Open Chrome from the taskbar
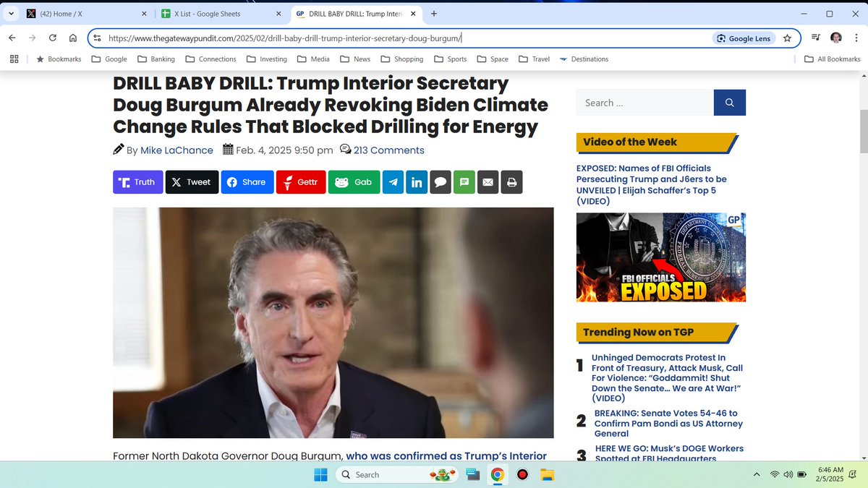The height and width of the screenshot is (488, 868). [497, 475]
